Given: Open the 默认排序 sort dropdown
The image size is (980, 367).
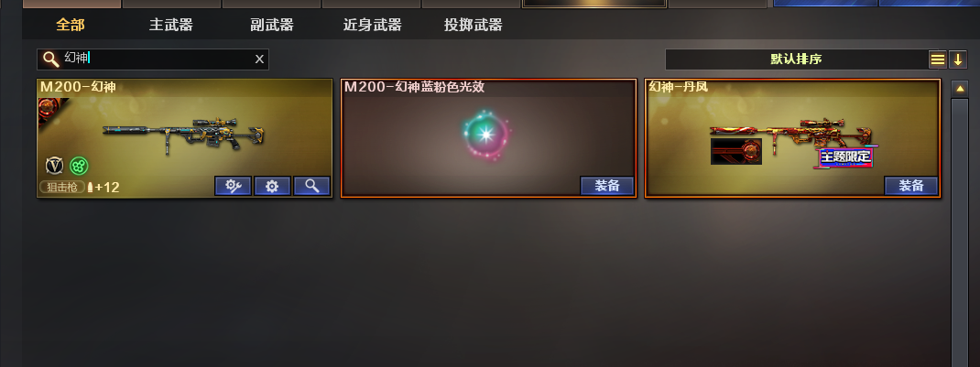Looking at the screenshot, I should click(796, 59).
